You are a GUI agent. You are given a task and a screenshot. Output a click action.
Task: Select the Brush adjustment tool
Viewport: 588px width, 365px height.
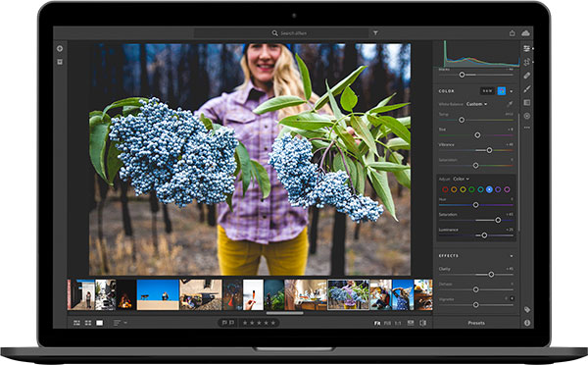pyautogui.click(x=527, y=89)
